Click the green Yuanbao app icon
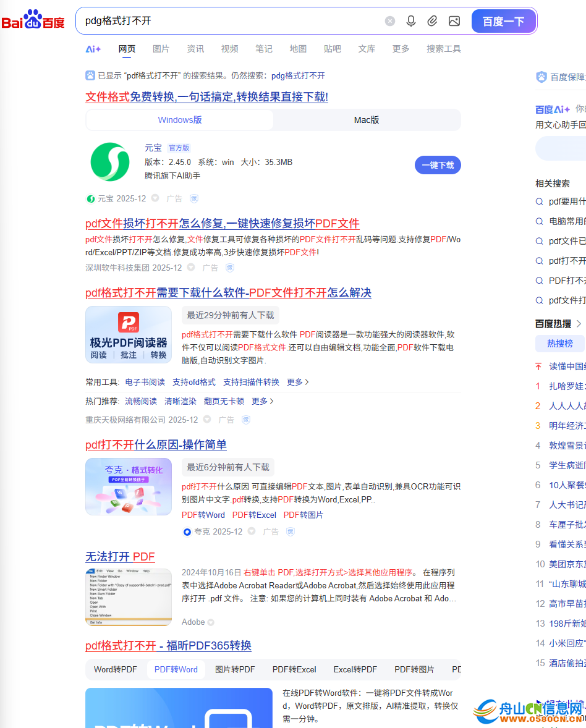The width and height of the screenshot is (586, 728). pyautogui.click(x=110, y=162)
